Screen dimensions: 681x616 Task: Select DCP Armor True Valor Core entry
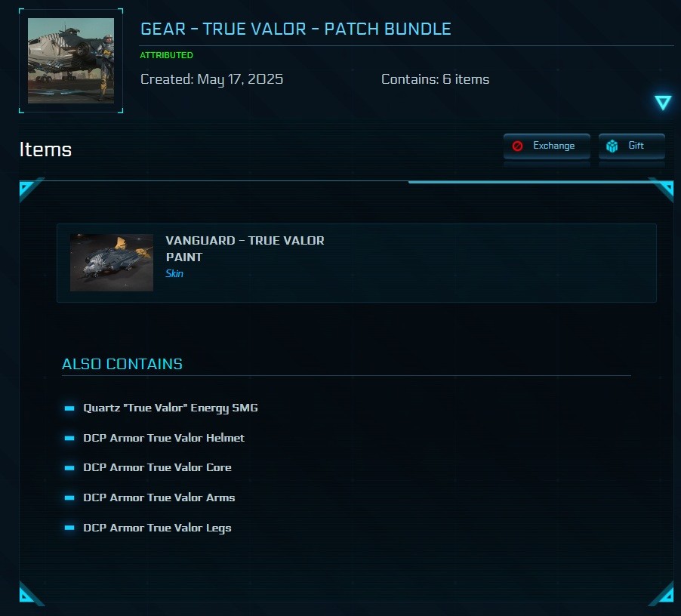pyautogui.click(x=157, y=467)
